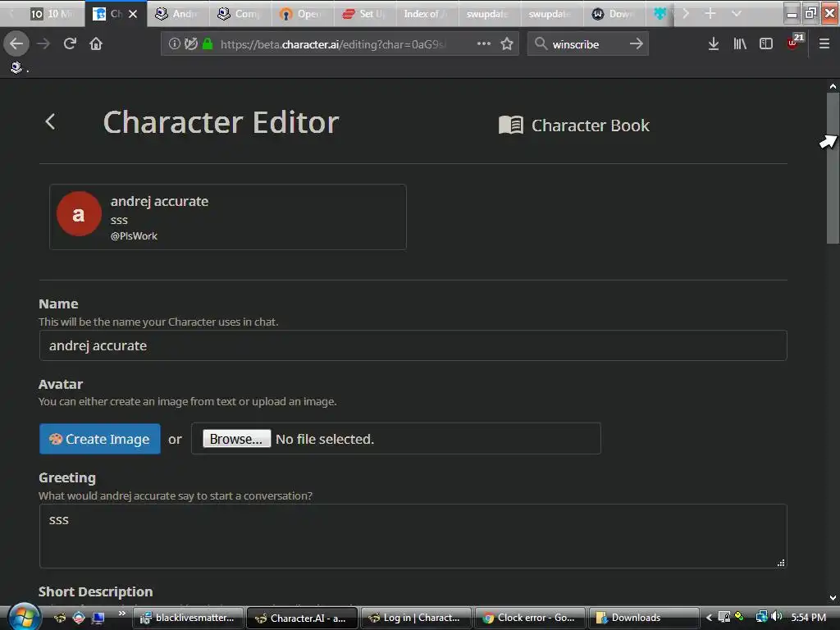Viewport: 840px width, 630px height.
Task: Click the Browse... file button
Action: point(236,439)
